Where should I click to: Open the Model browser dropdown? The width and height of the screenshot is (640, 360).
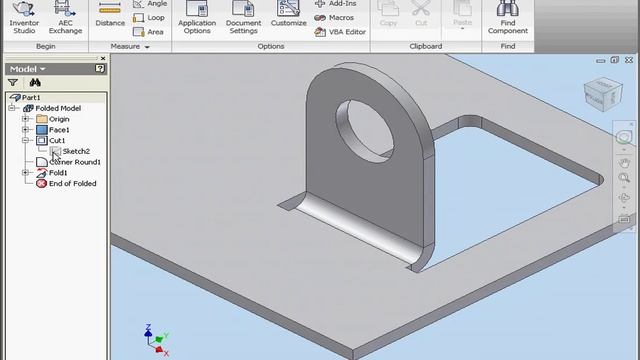click(27, 69)
